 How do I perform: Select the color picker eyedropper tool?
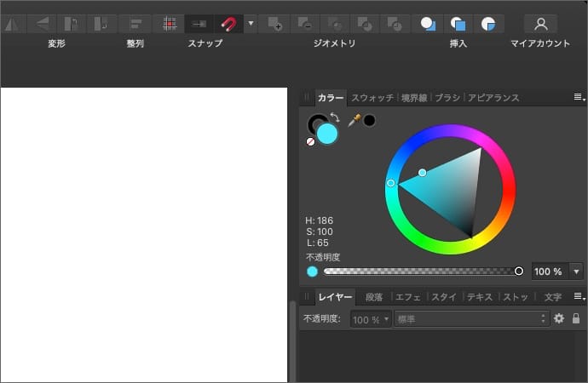[x=355, y=120]
